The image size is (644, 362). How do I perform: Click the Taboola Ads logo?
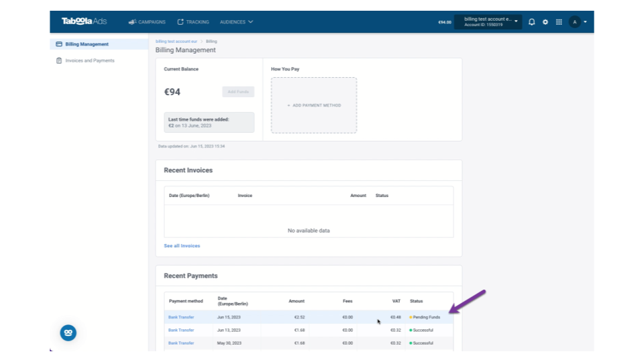point(85,21)
